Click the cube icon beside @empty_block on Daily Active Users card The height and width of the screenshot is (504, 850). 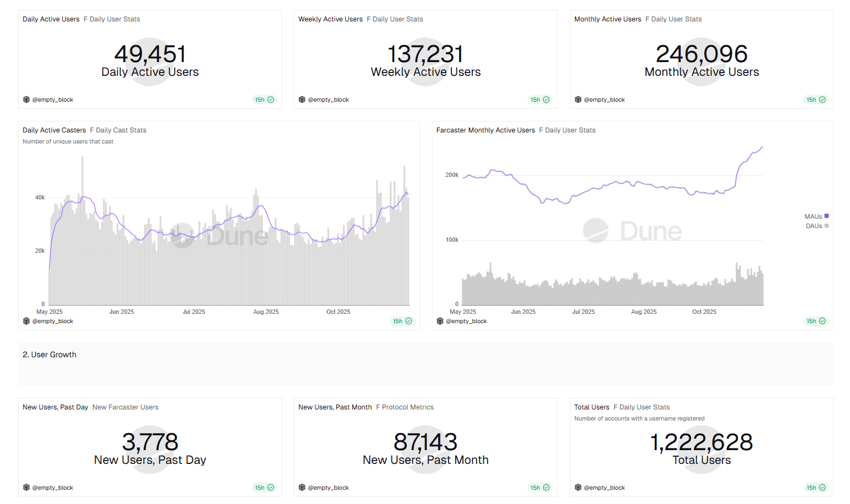(26, 99)
